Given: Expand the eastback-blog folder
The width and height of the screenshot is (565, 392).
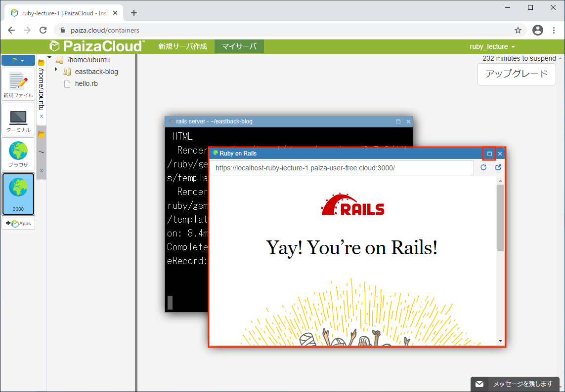Looking at the screenshot, I should [x=56, y=69].
